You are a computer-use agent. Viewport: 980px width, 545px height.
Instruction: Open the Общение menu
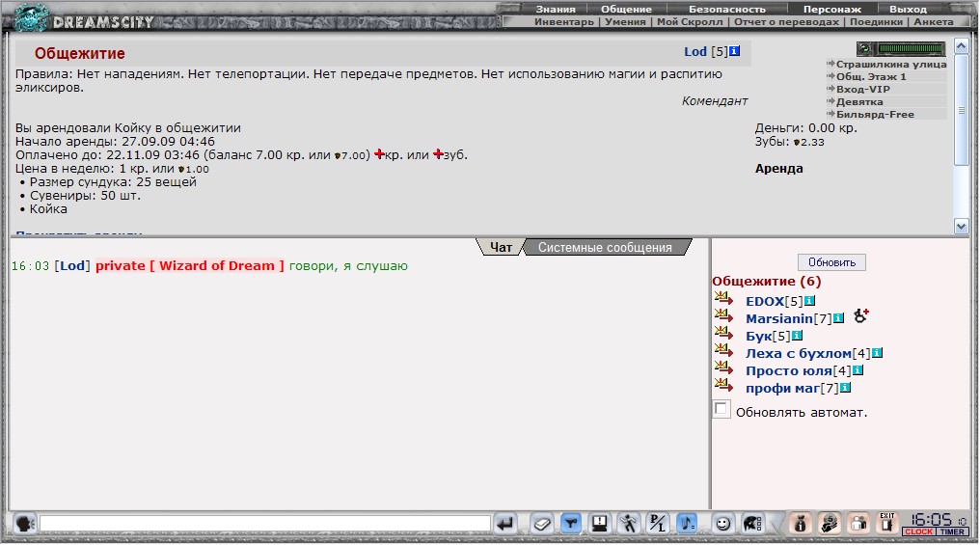[x=626, y=9]
